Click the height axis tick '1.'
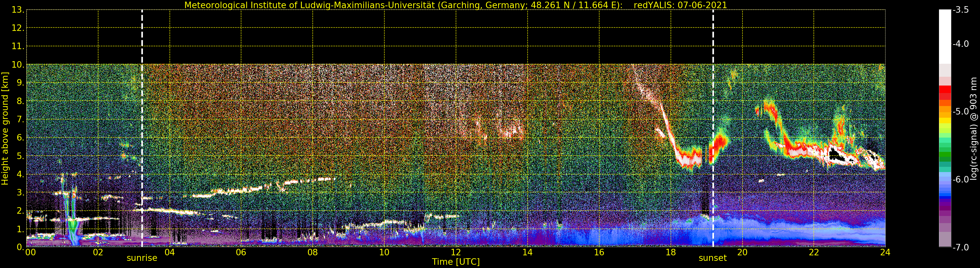Viewport: 980px width, 268px height. click(20, 229)
